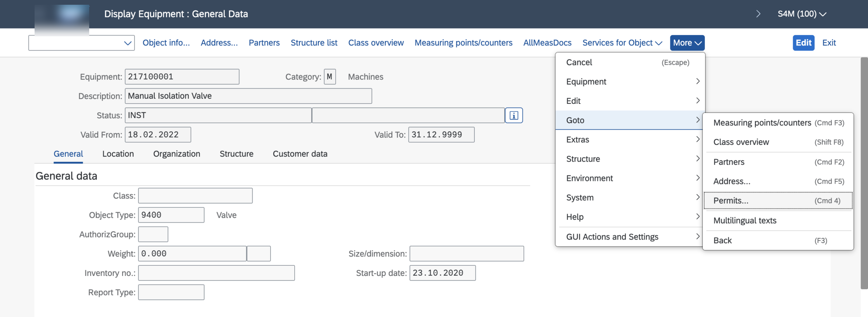Click the Weight value field

click(x=192, y=254)
